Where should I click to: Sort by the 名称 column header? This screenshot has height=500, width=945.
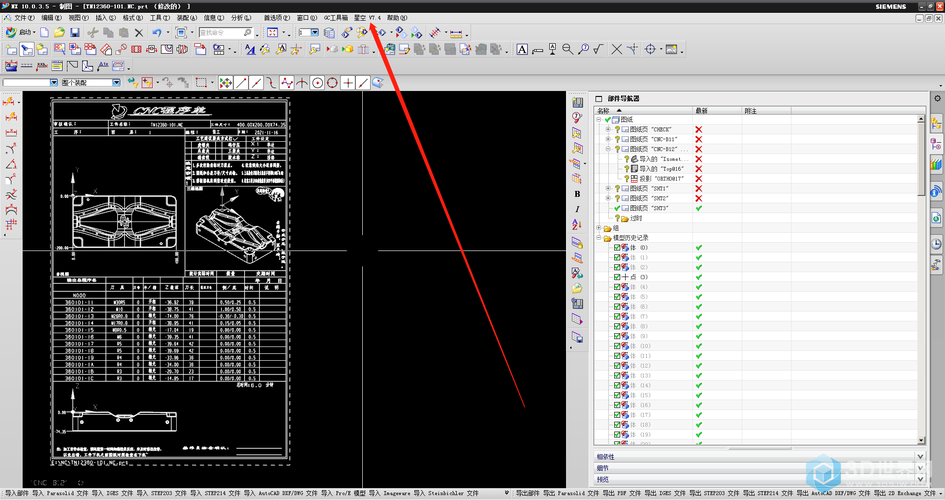(x=642, y=111)
